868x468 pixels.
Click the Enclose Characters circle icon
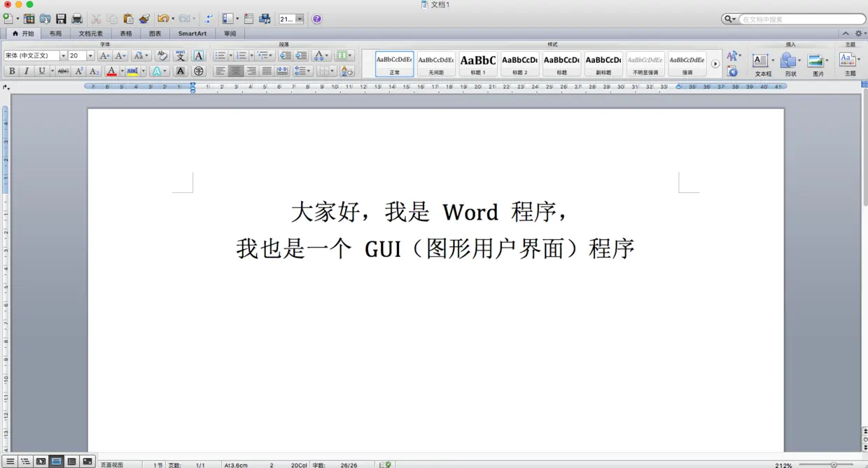click(198, 71)
